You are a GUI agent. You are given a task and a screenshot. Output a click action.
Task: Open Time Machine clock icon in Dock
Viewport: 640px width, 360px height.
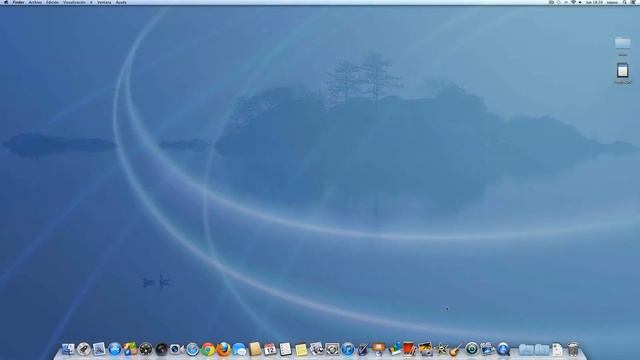click(x=472, y=349)
